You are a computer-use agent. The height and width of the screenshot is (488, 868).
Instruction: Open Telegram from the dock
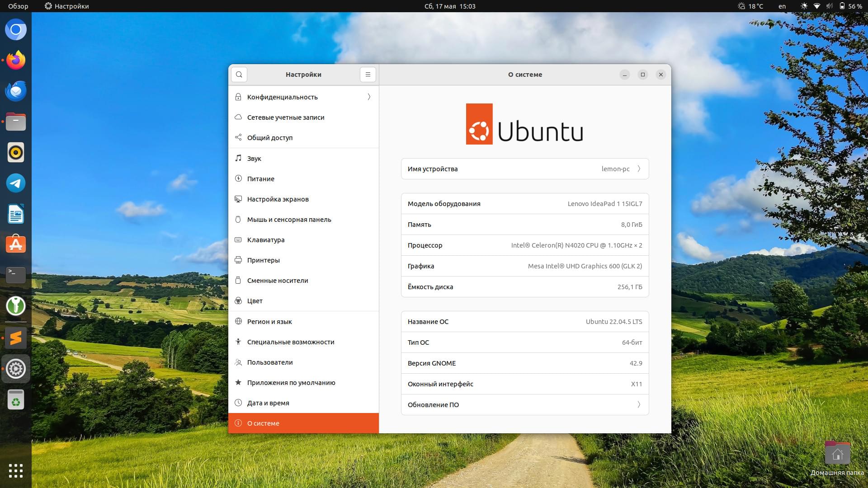(x=16, y=183)
